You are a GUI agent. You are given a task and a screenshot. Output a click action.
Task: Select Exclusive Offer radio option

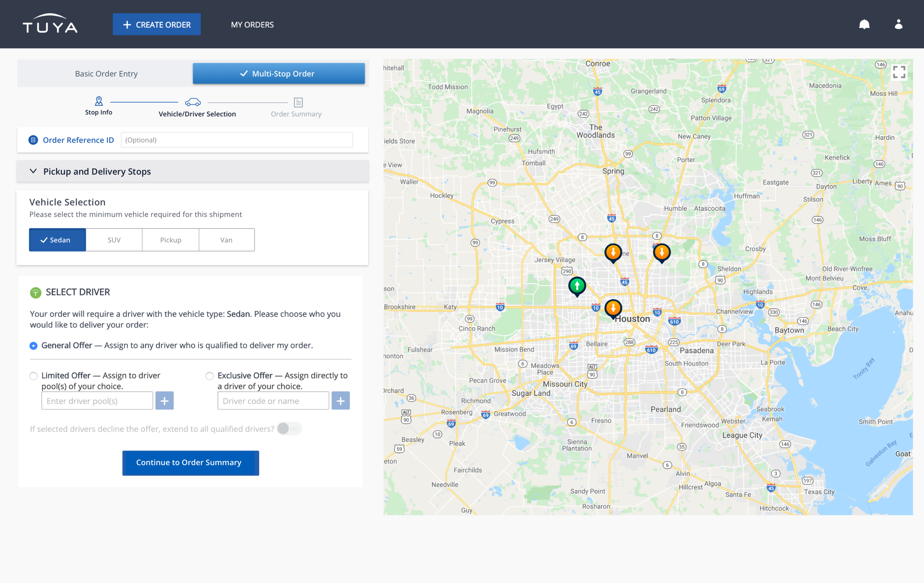[210, 376]
